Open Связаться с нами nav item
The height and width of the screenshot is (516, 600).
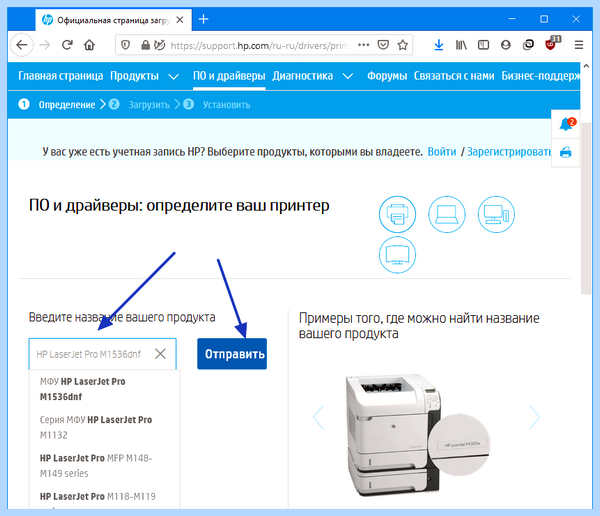click(x=454, y=76)
